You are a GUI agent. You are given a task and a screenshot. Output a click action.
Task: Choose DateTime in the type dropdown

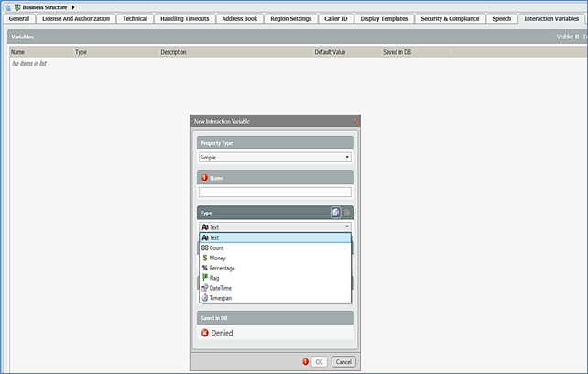tap(221, 288)
